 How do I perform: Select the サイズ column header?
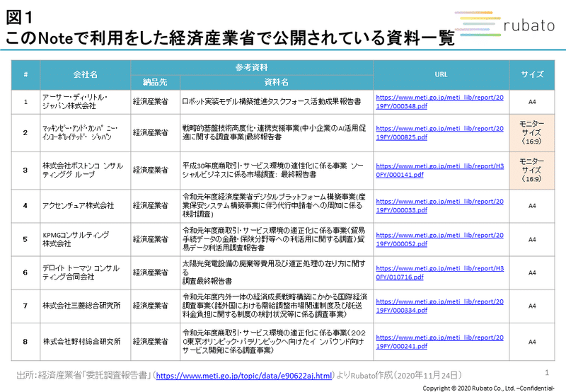click(x=532, y=75)
